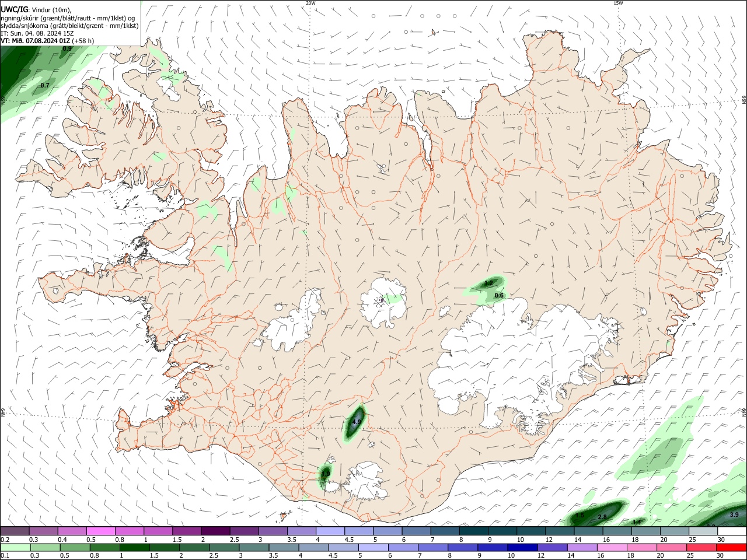
Task: Click the 4.9 precipitation value on the map
Action: pyautogui.click(x=357, y=422)
